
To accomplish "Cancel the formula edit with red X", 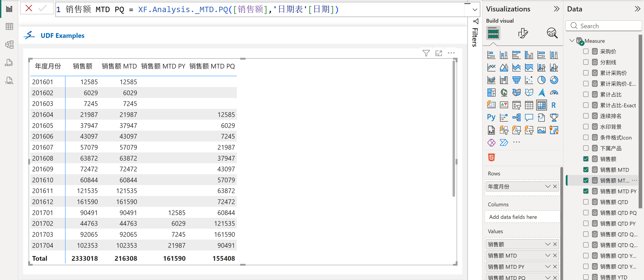I will (x=29, y=9).
